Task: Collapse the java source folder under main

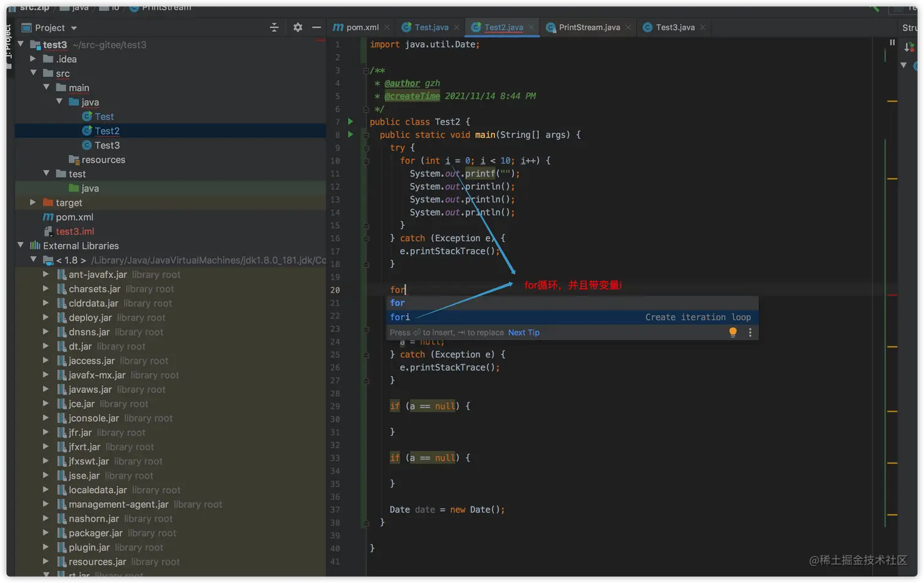Action: pos(59,101)
